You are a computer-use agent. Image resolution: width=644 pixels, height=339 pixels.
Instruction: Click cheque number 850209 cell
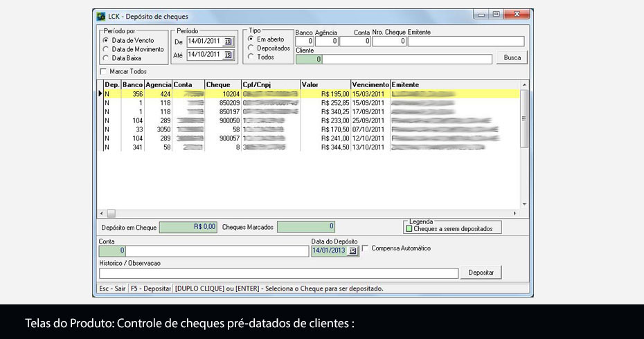coord(223,103)
